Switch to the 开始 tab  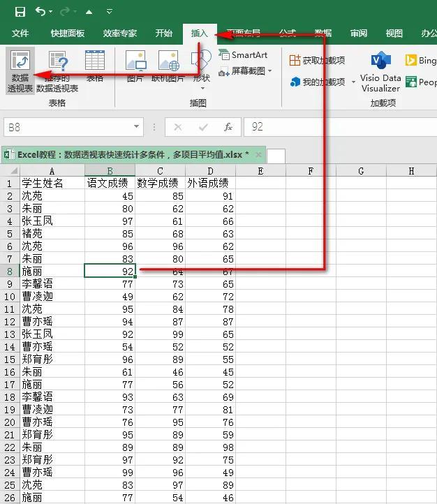164,33
